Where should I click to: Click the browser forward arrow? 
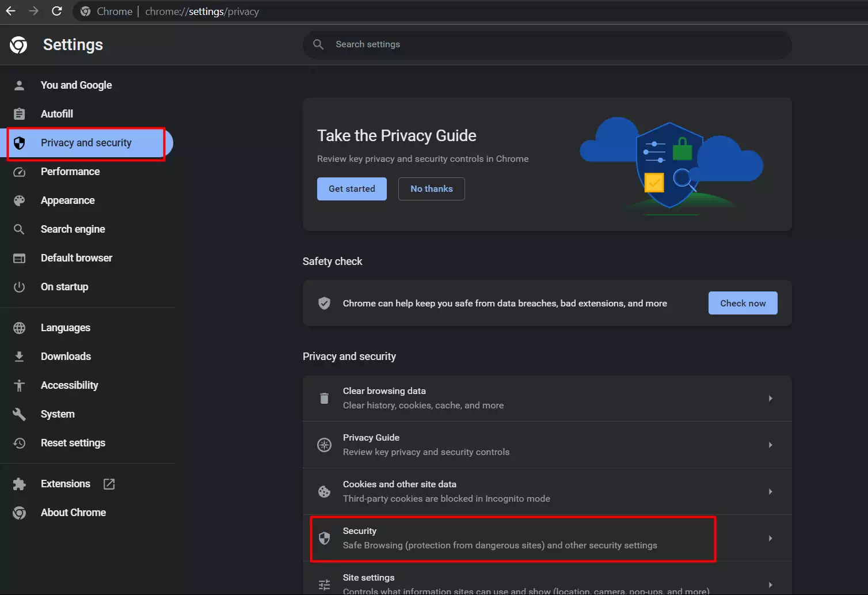pyautogui.click(x=33, y=11)
